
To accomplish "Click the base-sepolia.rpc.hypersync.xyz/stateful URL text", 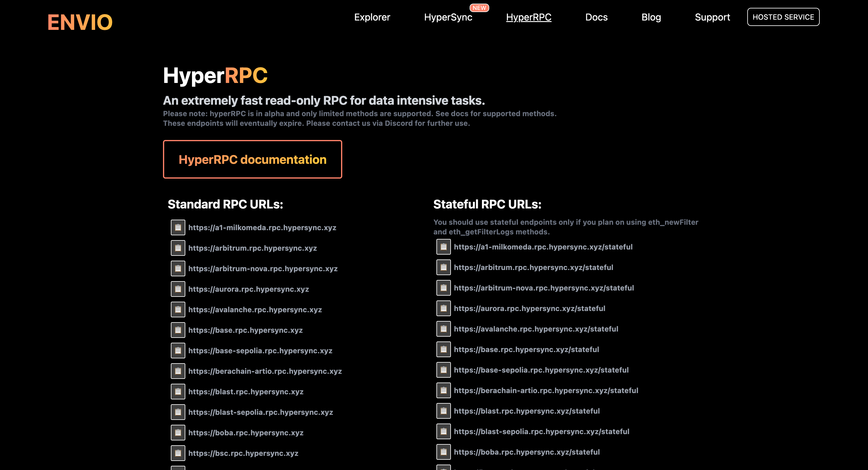I will coord(541,370).
